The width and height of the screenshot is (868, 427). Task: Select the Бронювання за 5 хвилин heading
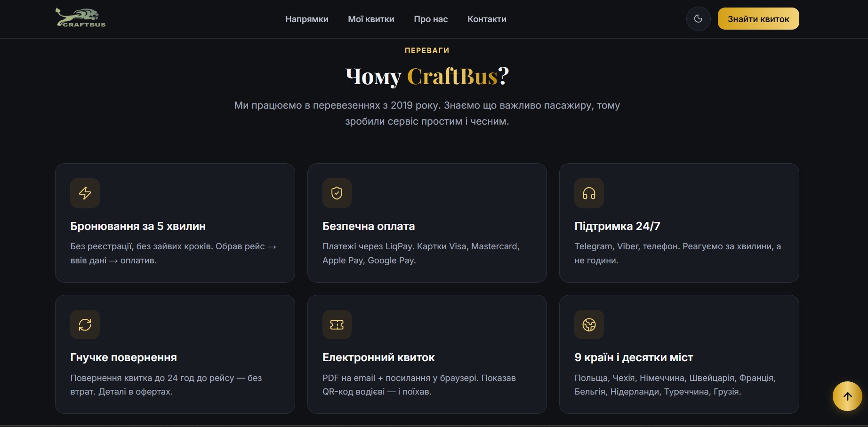[138, 226]
